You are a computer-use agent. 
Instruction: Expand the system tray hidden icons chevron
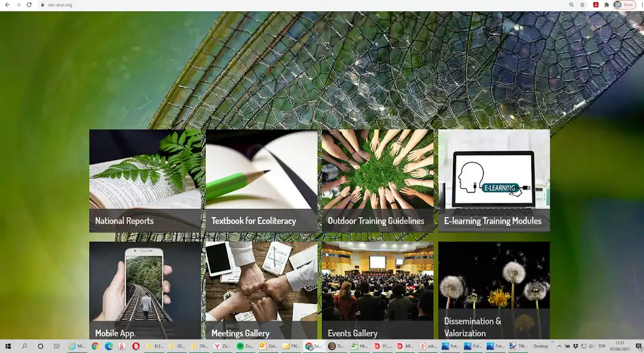click(559, 346)
